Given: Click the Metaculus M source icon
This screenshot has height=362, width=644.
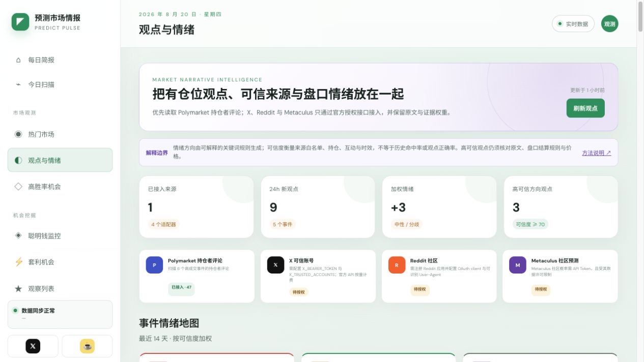Looking at the screenshot, I should [x=518, y=265].
